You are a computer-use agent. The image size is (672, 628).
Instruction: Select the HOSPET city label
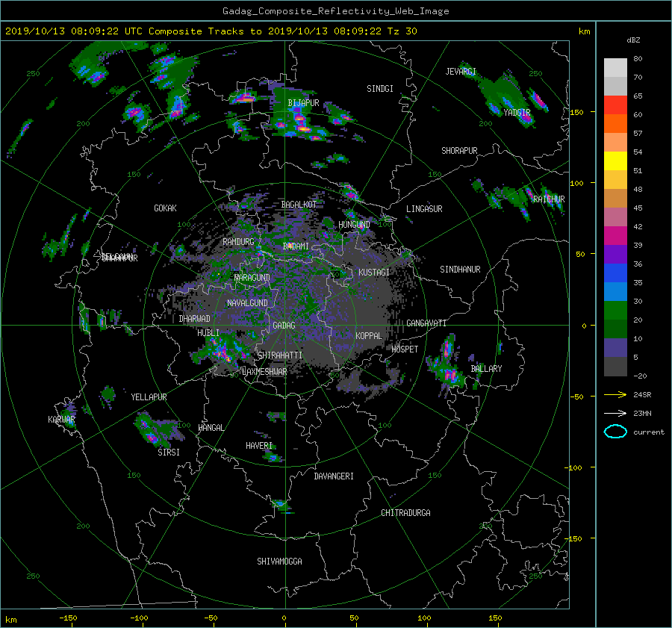(405, 349)
